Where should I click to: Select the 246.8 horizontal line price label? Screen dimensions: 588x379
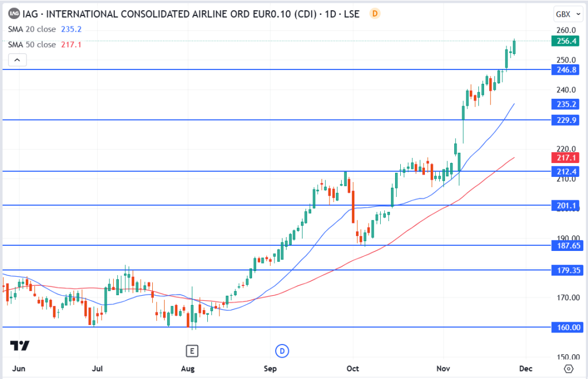(x=563, y=69)
